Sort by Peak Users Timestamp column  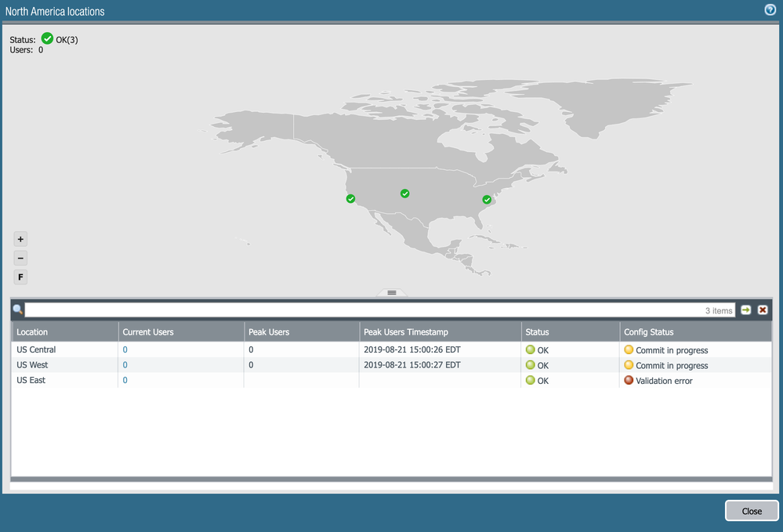coord(406,332)
